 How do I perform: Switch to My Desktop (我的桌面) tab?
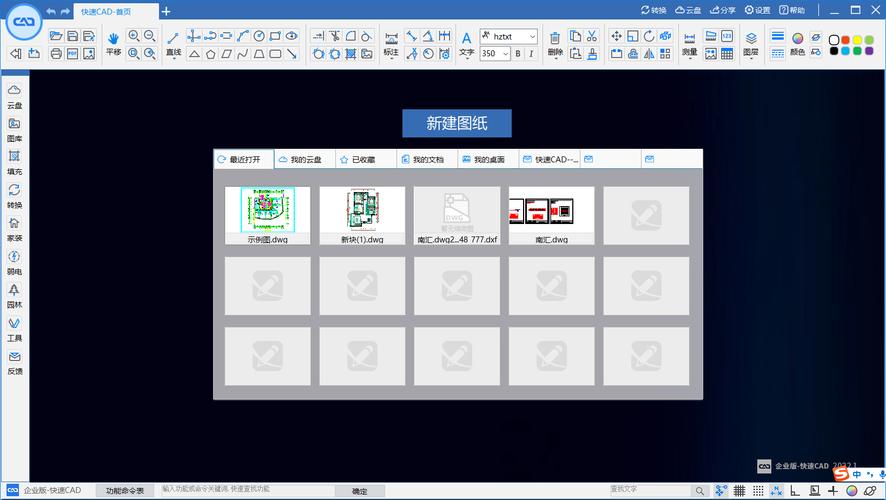[488, 159]
